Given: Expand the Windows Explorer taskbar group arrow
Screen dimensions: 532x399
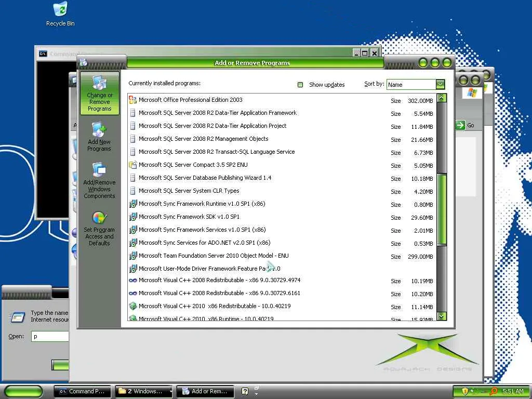Looking at the screenshot, I should click(x=170, y=391).
